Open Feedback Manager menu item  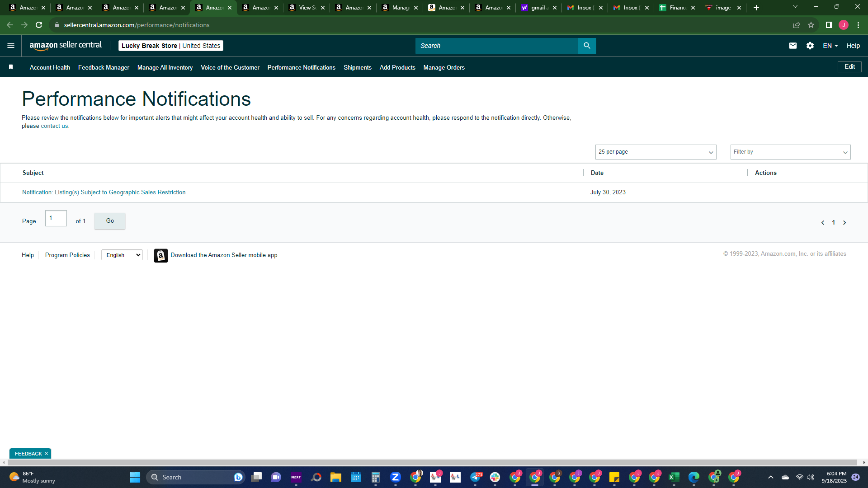click(x=104, y=67)
